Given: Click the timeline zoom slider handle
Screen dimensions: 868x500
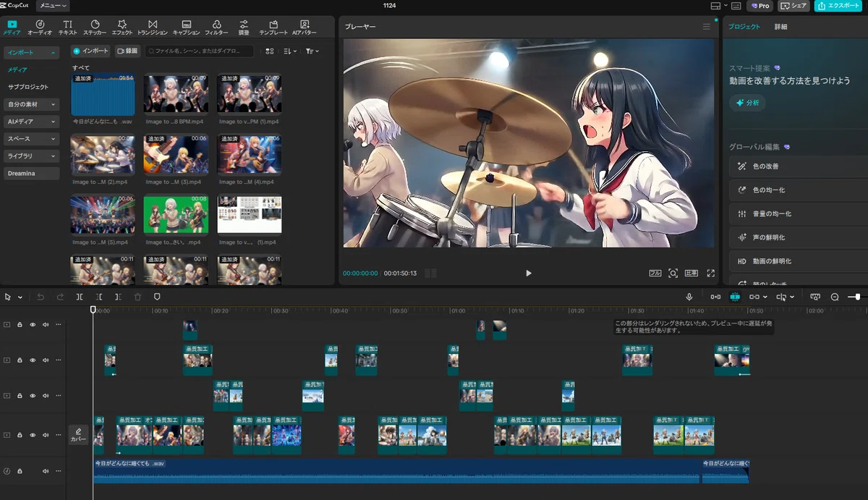Looking at the screenshot, I should pos(858,297).
